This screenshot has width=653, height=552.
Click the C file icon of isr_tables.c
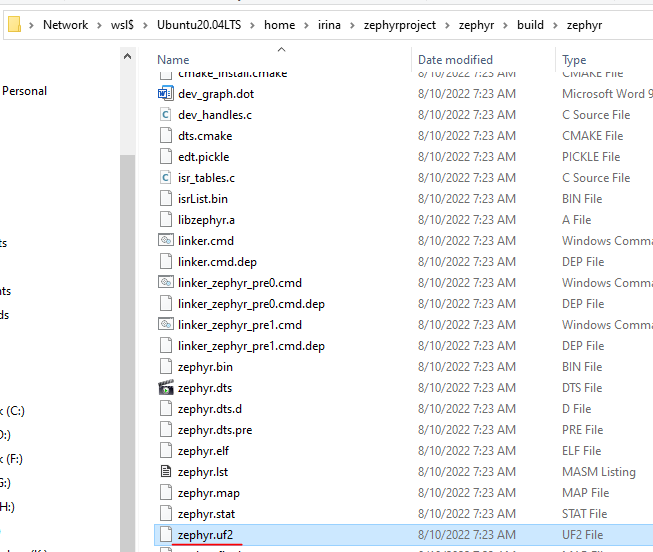point(166,177)
